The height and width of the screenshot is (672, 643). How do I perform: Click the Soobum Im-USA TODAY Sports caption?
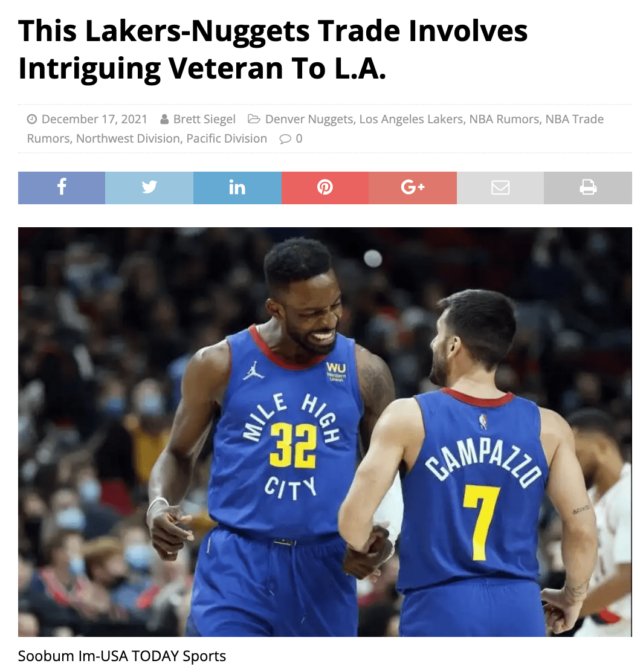pos(121,656)
